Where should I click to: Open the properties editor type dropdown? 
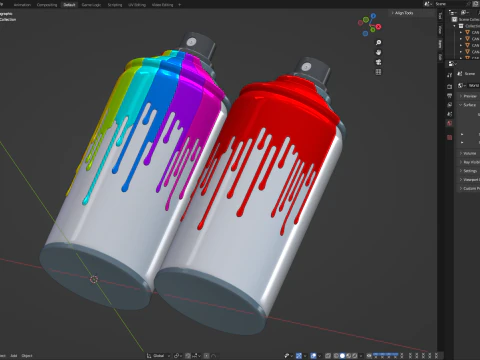(452, 63)
